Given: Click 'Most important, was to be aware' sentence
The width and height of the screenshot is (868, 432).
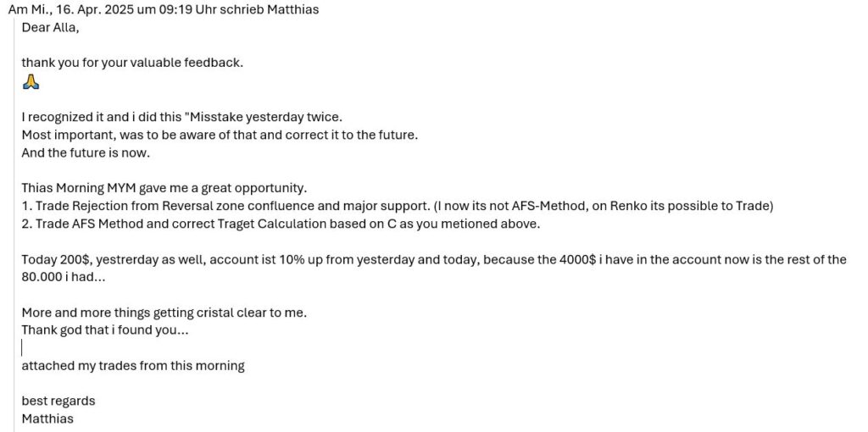Looking at the screenshot, I should coord(220,135).
